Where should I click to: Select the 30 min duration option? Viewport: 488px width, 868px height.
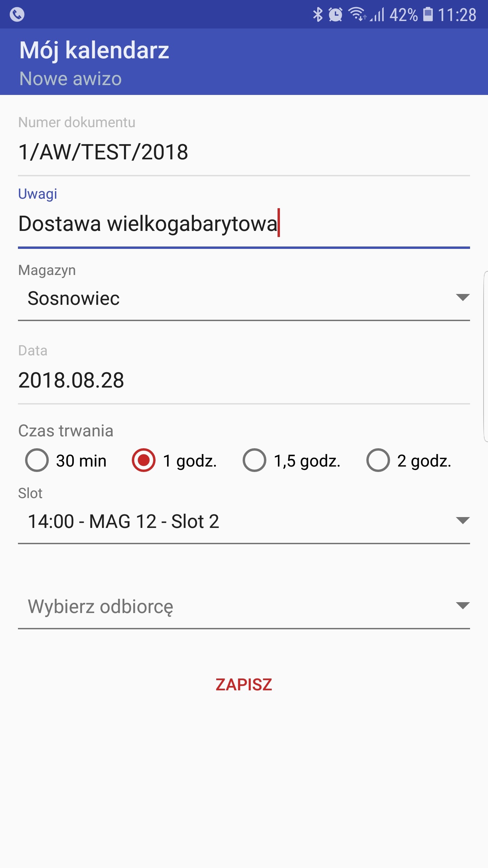coord(66,460)
